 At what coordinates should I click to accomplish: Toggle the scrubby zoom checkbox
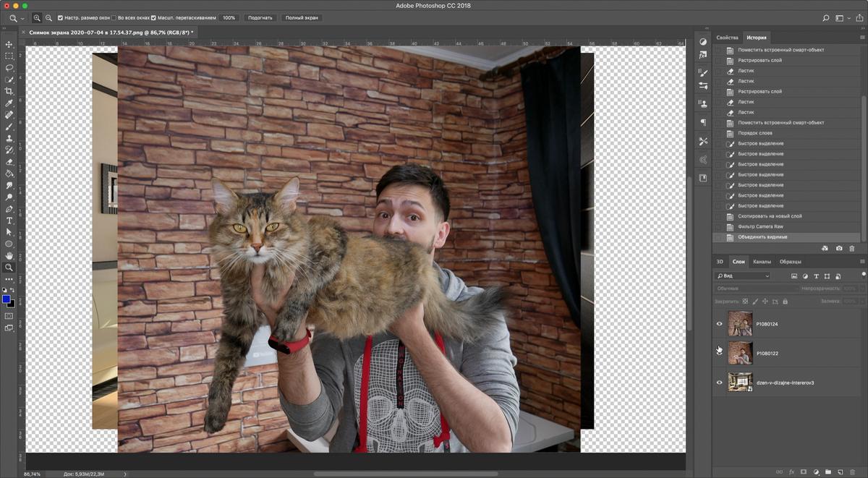tap(153, 17)
